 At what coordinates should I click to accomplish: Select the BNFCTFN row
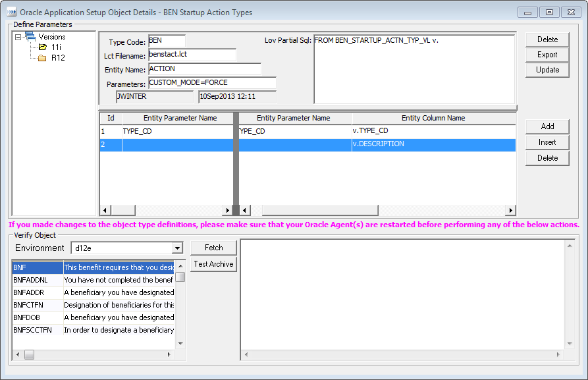coord(94,305)
